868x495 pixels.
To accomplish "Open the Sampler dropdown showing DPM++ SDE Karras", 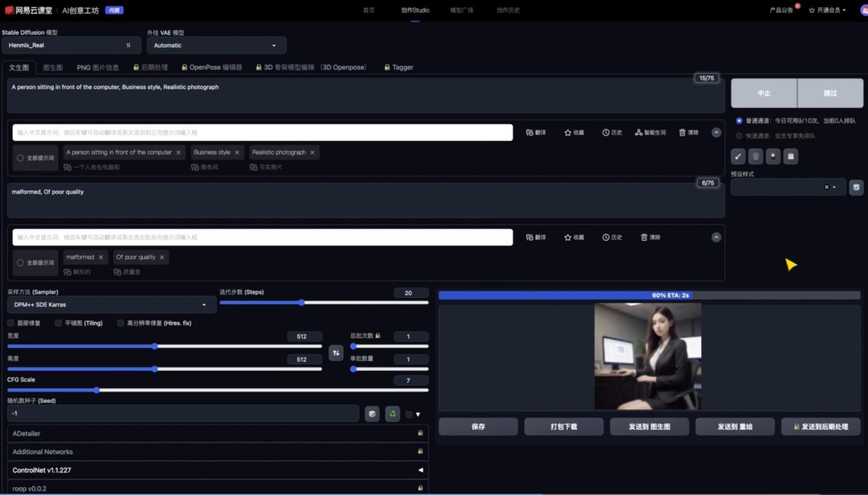I will tap(111, 305).
